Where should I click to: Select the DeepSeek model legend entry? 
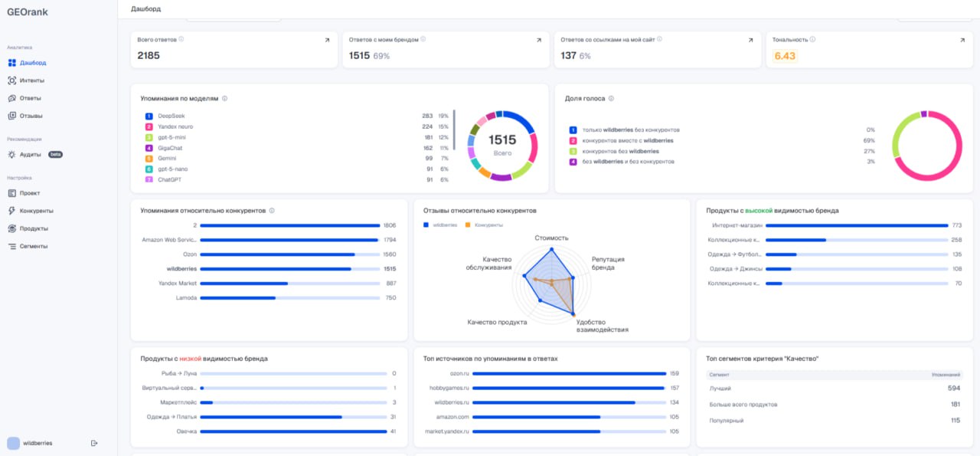[x=166, y=116]
